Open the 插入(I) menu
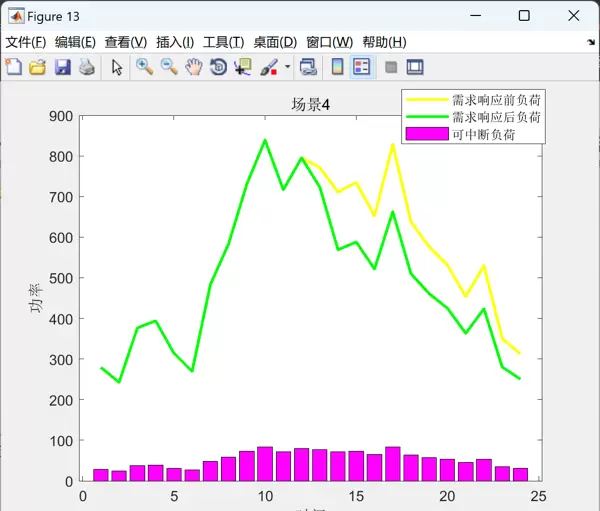This screenshot has height=511, width=600. pos(174,42)
